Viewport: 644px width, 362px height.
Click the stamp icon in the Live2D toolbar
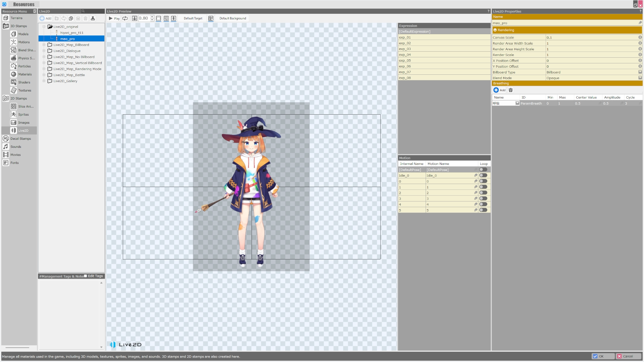[x=93, y=18]
